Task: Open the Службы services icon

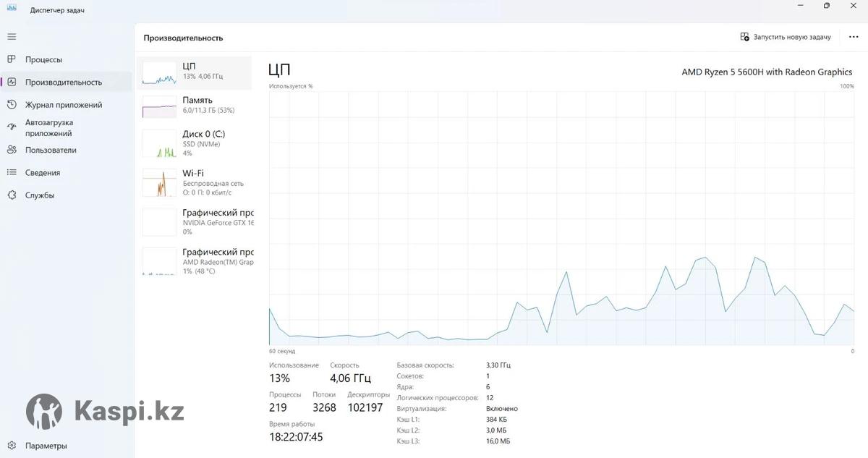Action: click(x=12, y=195)
